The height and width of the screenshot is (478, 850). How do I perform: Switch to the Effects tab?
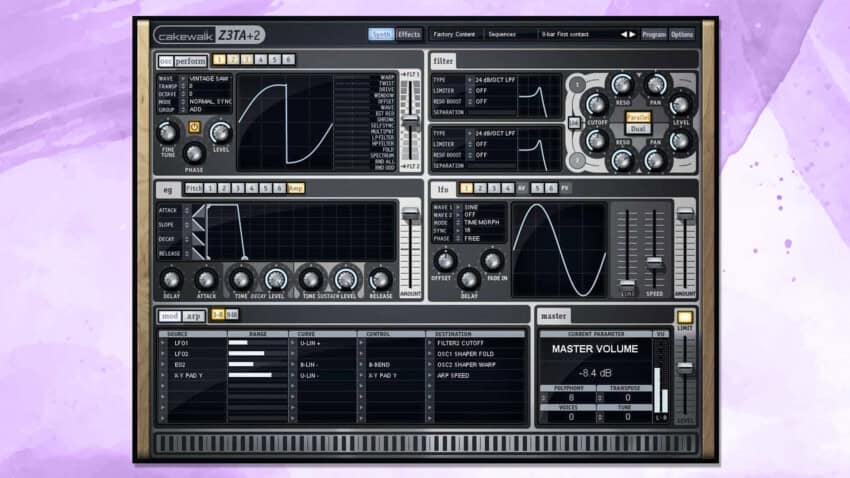pyautogui.click(x=409, y=34)
